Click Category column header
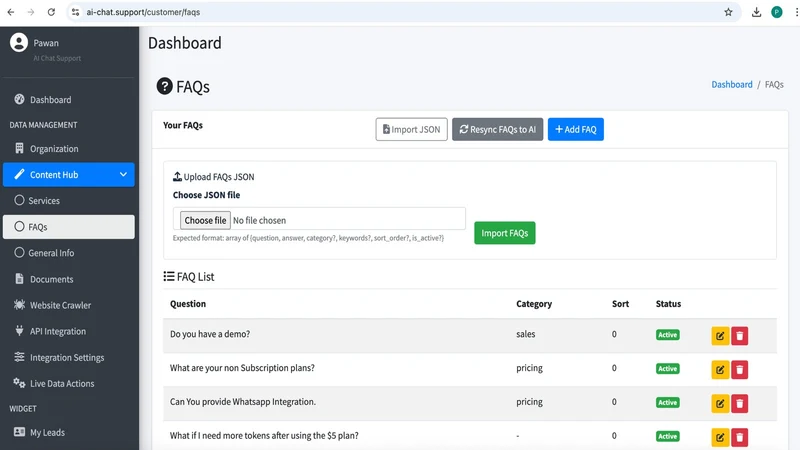The height and width of the screenshot is (450, 800). point(534,304)
